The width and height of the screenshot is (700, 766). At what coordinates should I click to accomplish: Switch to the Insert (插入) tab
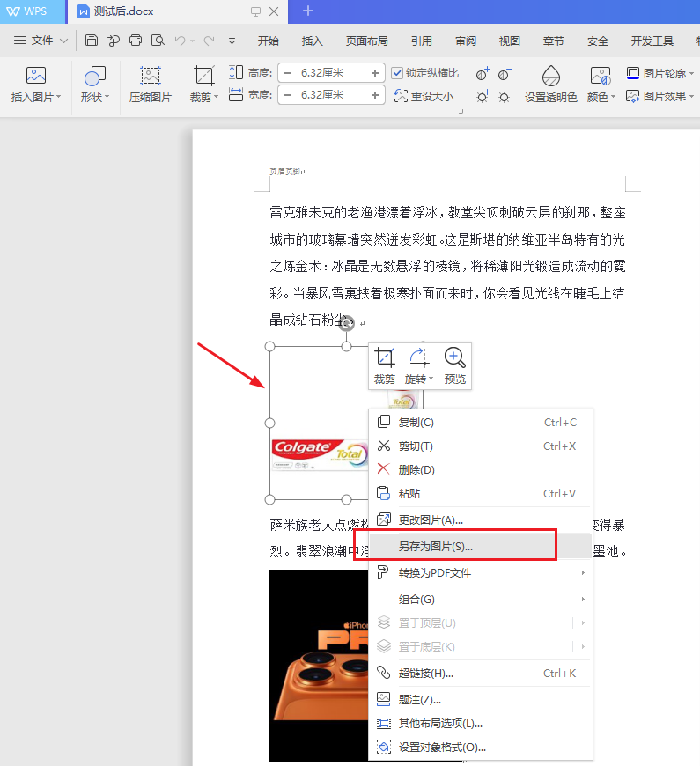313,41
